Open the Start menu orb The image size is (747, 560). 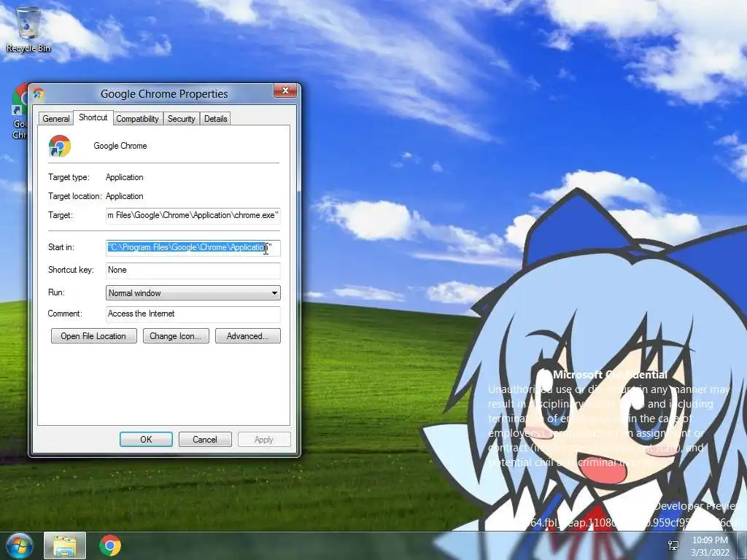tap(20, 545)
